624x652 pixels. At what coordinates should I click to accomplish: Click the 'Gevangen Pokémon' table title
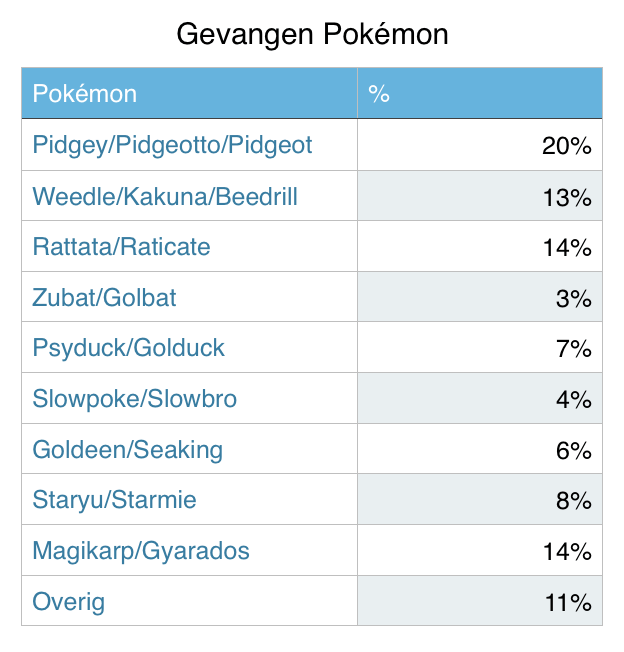coord(312,34)
